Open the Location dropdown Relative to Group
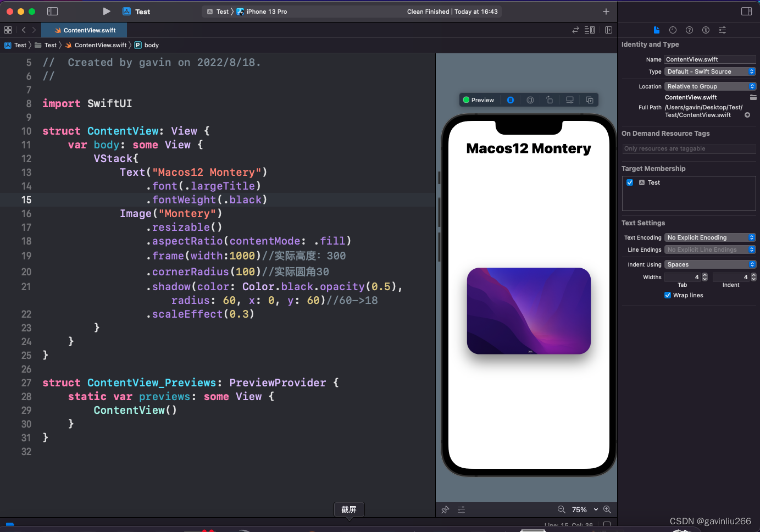This screenshot has height=532, width=760. (x=710, y=86)
